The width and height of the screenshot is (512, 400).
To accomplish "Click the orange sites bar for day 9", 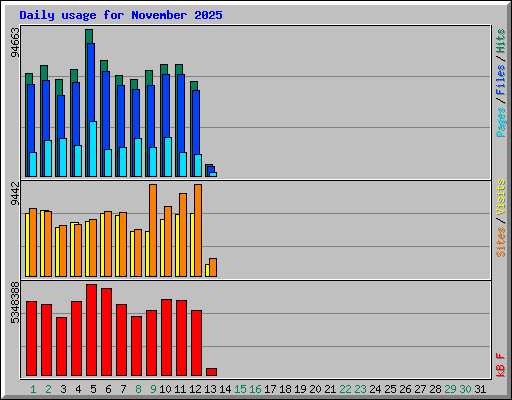I will pyautogui.click(x=153, y=230).
